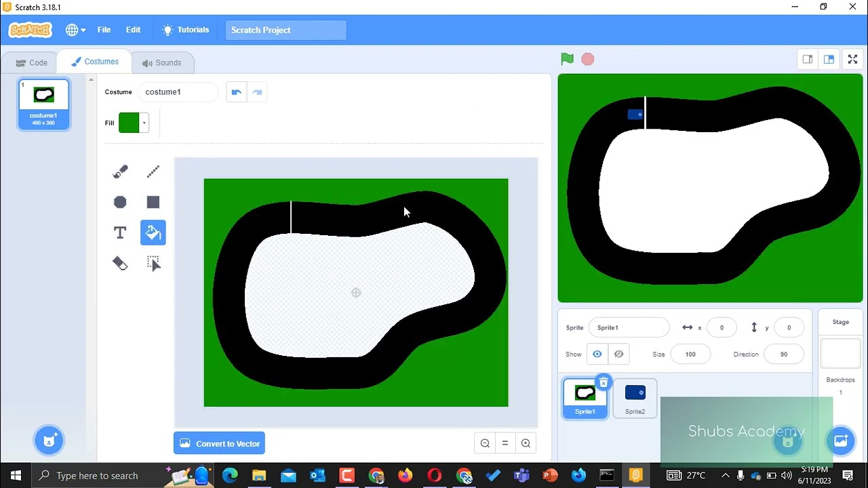Viewport: 868px width, 488px height.
Task: Open File Explorer from taskbar
Action: point(259,475)
